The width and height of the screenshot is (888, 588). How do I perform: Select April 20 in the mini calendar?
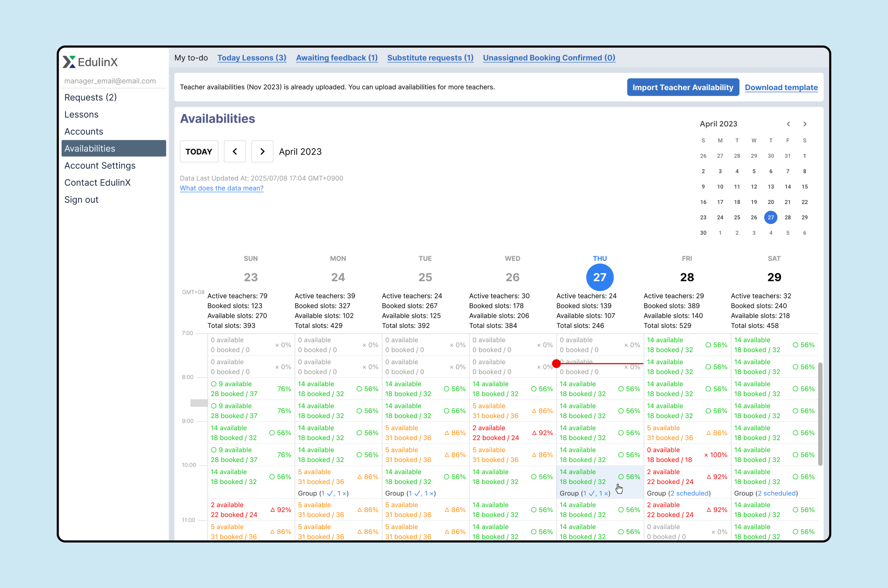click(770, 202)
